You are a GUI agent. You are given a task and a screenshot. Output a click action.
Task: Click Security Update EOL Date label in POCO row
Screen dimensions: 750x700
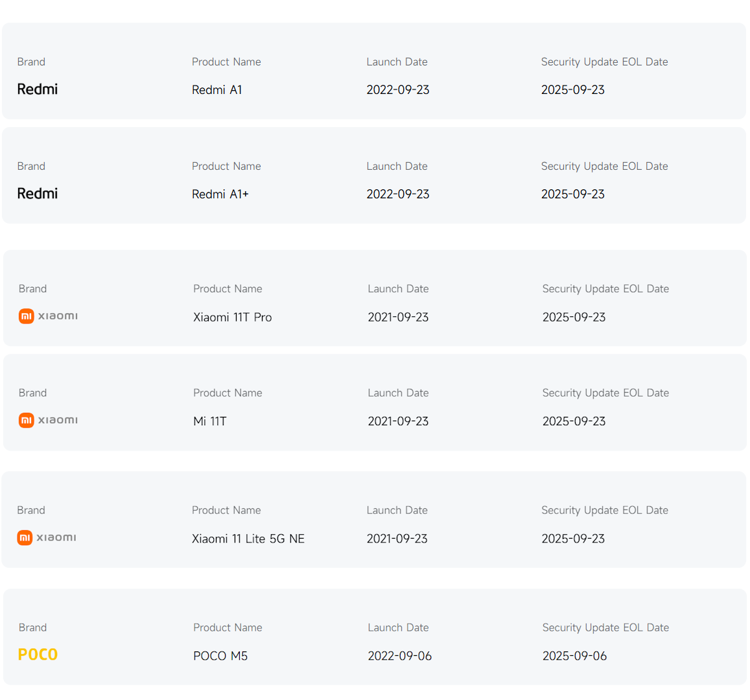click(x=605, y=627)
